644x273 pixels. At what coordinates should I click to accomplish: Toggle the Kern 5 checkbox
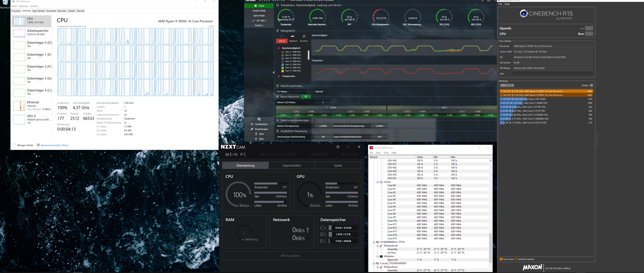pyautogui.click(x=282, y=65)
